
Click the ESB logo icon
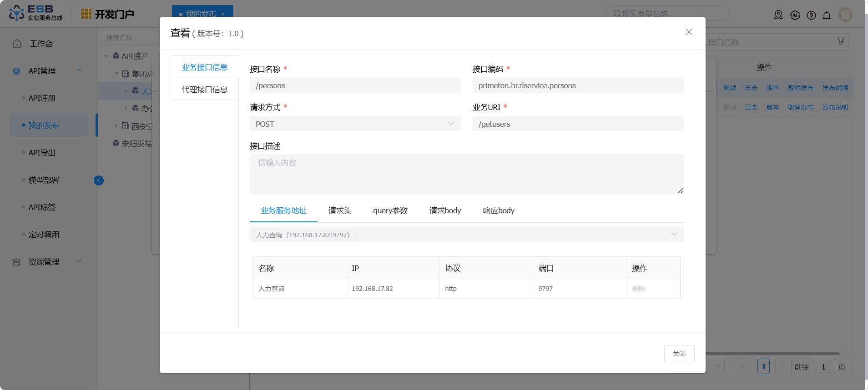point(17,13)
